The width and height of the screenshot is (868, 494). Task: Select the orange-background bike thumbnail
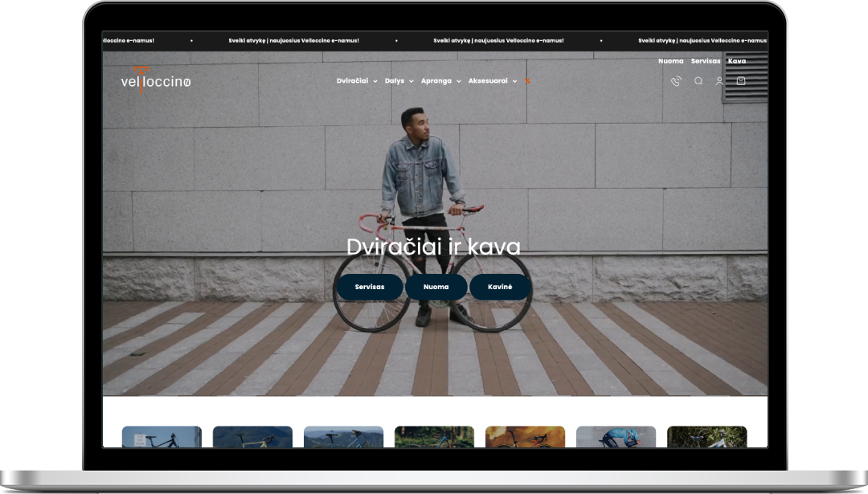525,437
